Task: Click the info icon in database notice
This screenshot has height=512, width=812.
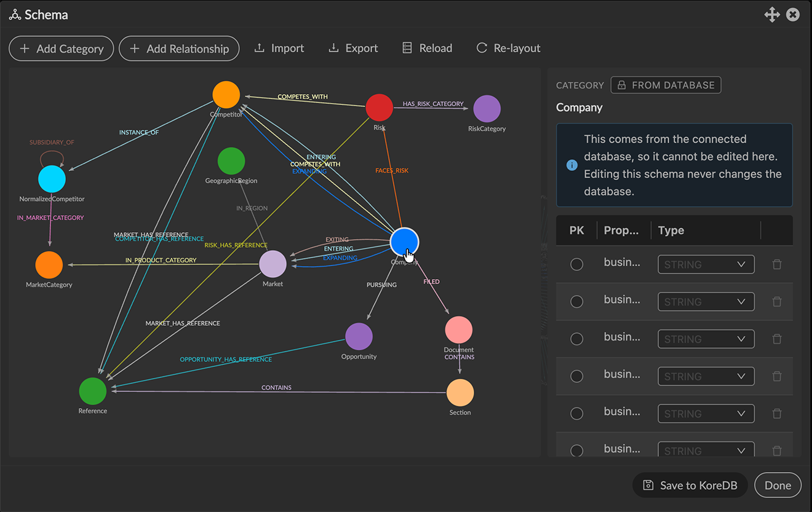Action: 571,165
